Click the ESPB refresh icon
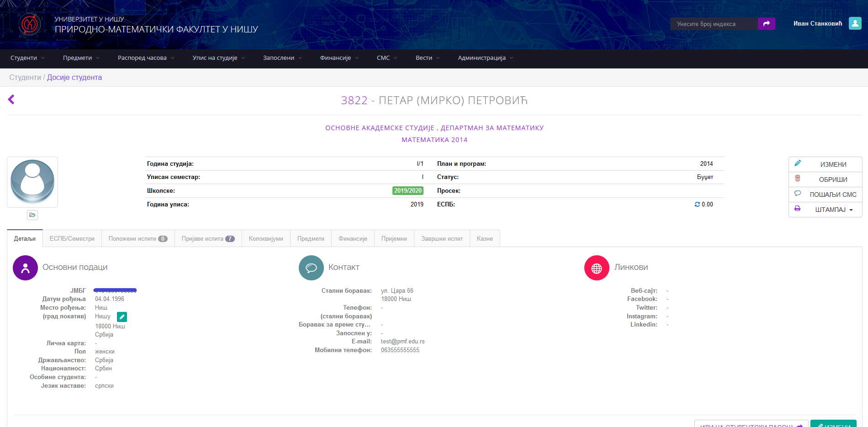Viewport: 868px width, 427px height. point(697,205)
